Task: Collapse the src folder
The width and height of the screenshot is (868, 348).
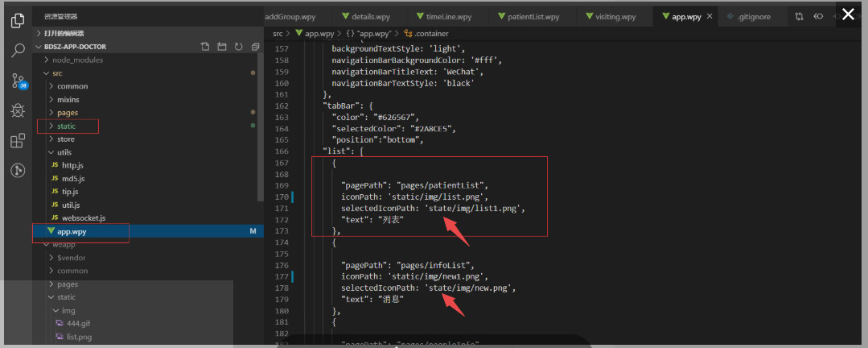Action: click(56, 72)
